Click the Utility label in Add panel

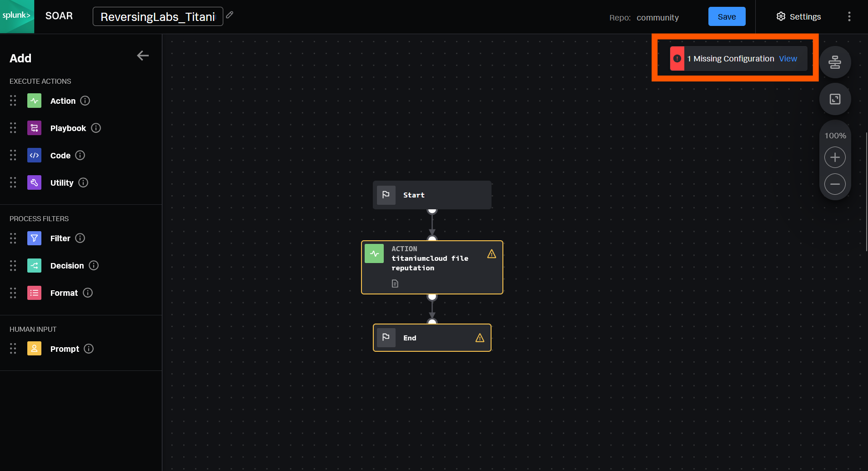click(x=62, y=183)
